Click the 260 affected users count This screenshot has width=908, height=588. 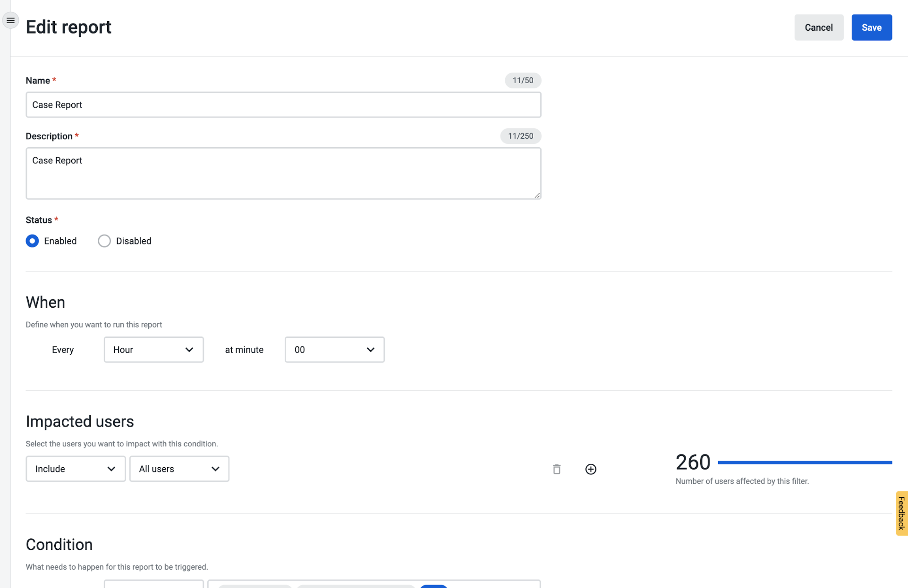point(693,462)
